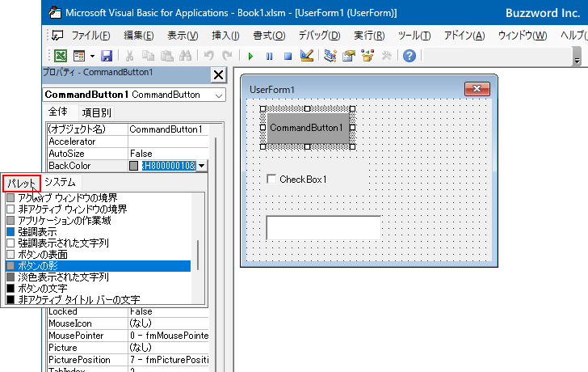Viewport: 588px width, 372px height.
Task: Click the toolbar options overflow arrow
Action: (x=577, y=60)
